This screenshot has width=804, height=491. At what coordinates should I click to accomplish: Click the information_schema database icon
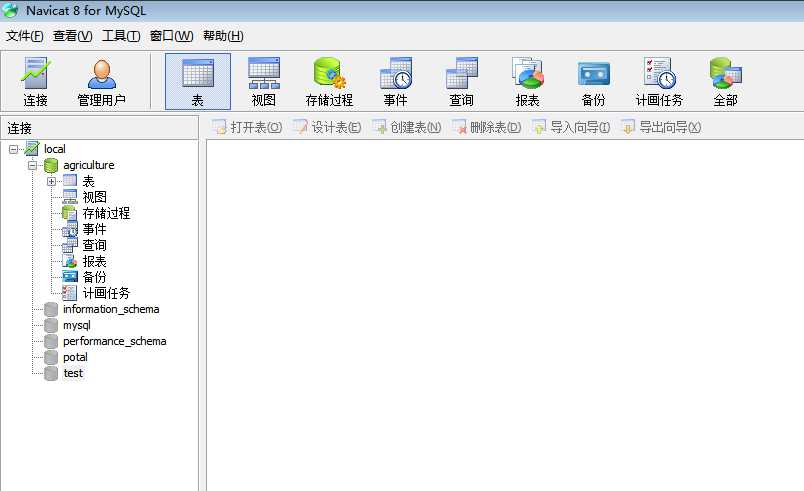pos(51,309)
